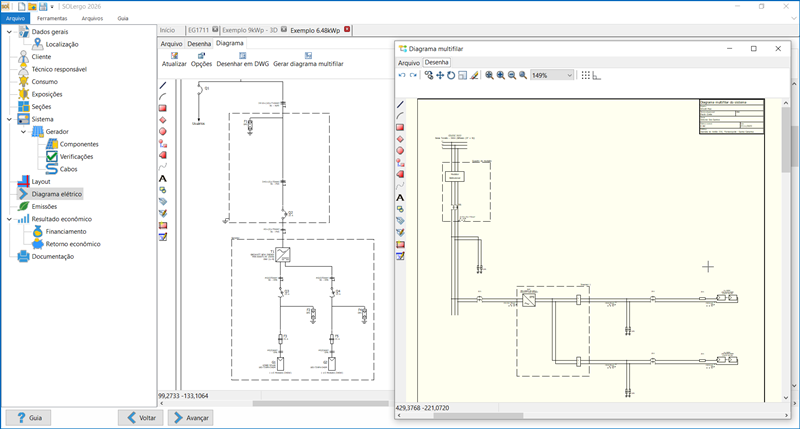Toggle the grid dots display icon

(586, 75)
